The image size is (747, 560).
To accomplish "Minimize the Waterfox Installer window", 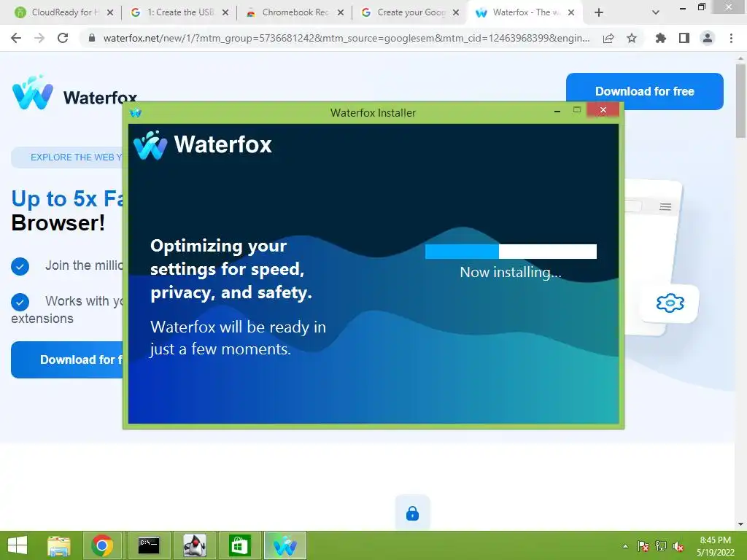I will [x=557, y=111].
